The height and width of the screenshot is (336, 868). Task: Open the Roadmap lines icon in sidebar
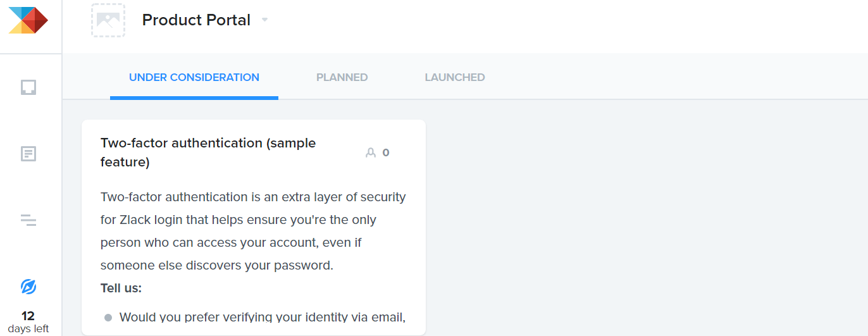28,220
